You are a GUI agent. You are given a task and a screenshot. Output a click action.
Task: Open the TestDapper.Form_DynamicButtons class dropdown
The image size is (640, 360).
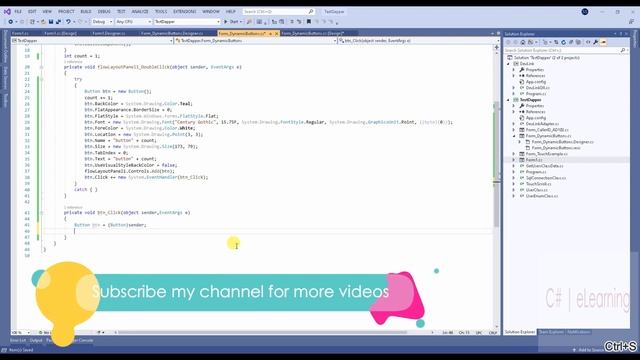tap(256, 41)
